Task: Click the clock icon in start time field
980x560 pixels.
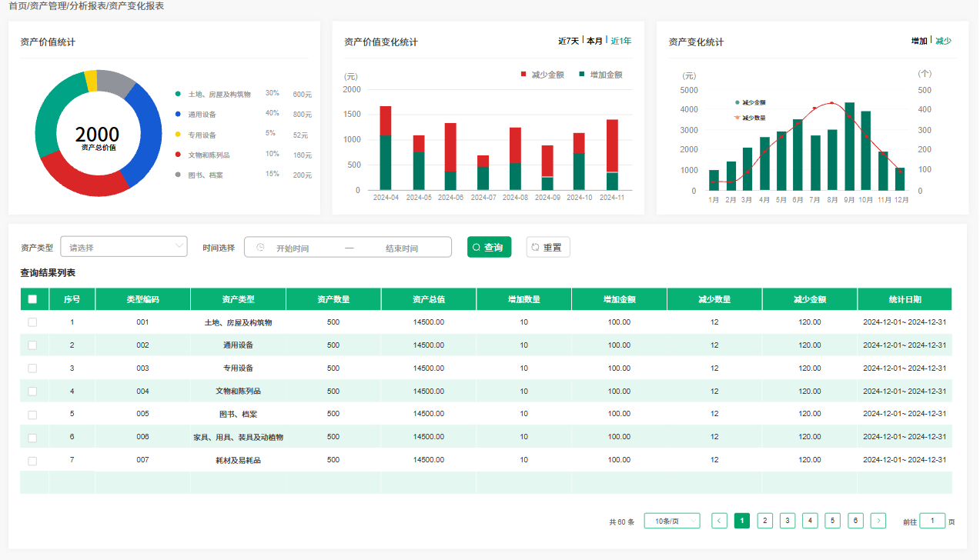Action: 260,248
